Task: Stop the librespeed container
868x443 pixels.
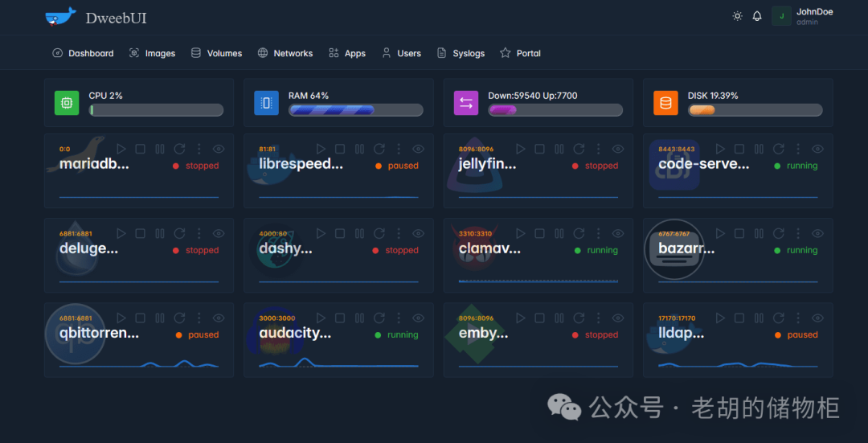Action: 340,149
